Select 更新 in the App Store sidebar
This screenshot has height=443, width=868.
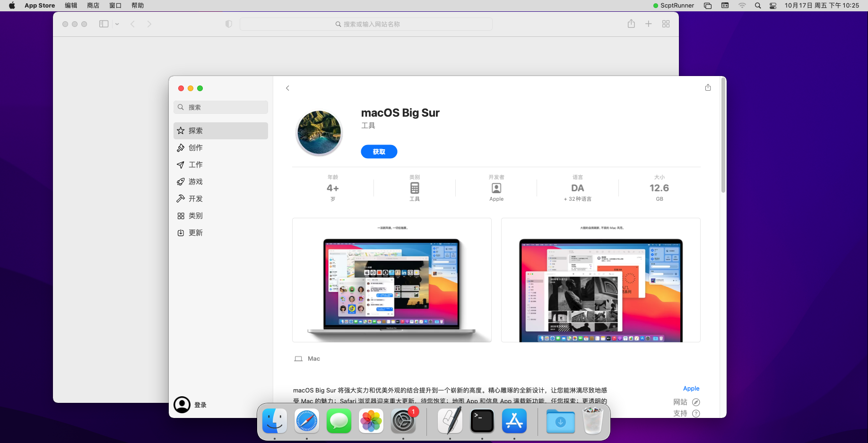click(221, 233)
